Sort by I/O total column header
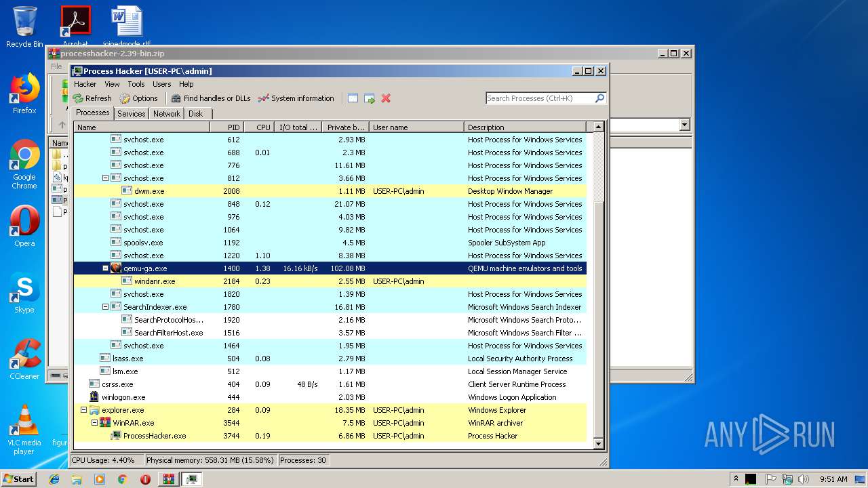Image resolution: width=868 pixels, height=488 pixels. coord(298,127)
